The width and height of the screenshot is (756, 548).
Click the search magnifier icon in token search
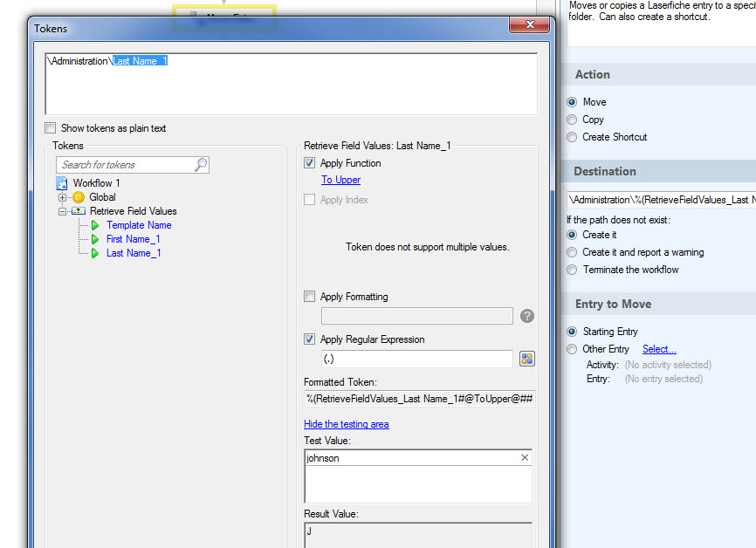pyautogui.click(x=201, y=165)
